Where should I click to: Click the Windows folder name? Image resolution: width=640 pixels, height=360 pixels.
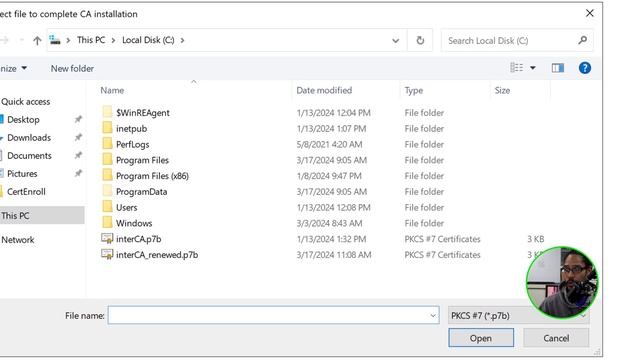(134, 223)
